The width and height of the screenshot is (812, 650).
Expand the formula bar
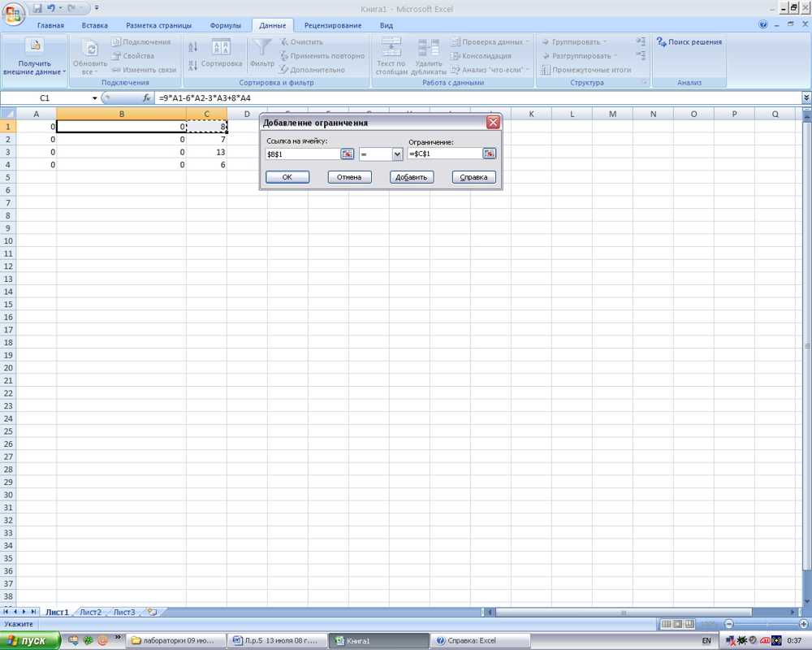806,98
